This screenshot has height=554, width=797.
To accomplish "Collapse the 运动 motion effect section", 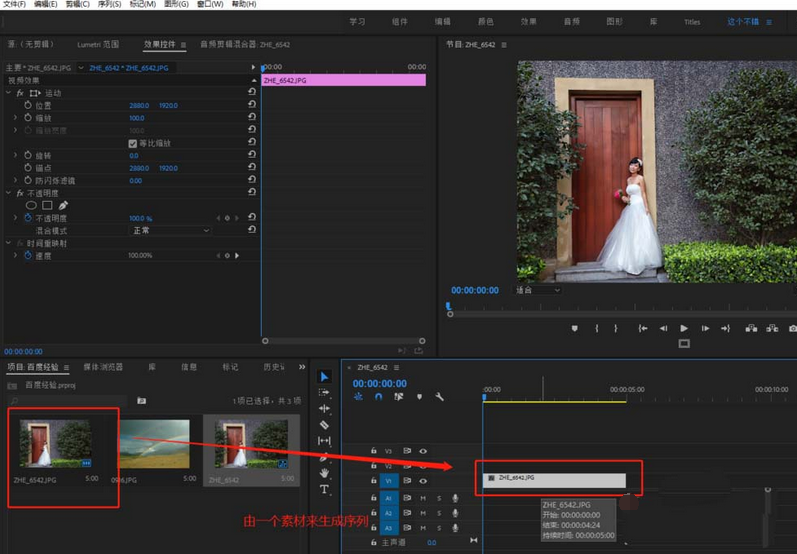I will pos(8,93).
